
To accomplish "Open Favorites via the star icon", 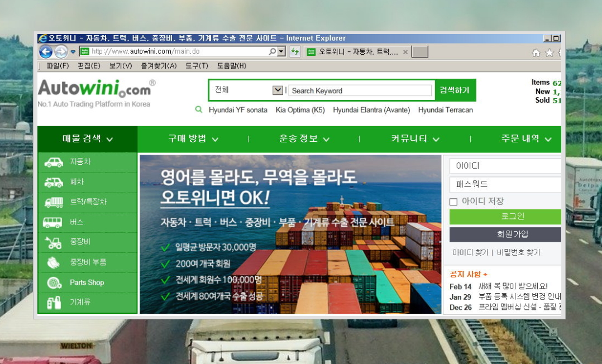I will tap(550, 52).
